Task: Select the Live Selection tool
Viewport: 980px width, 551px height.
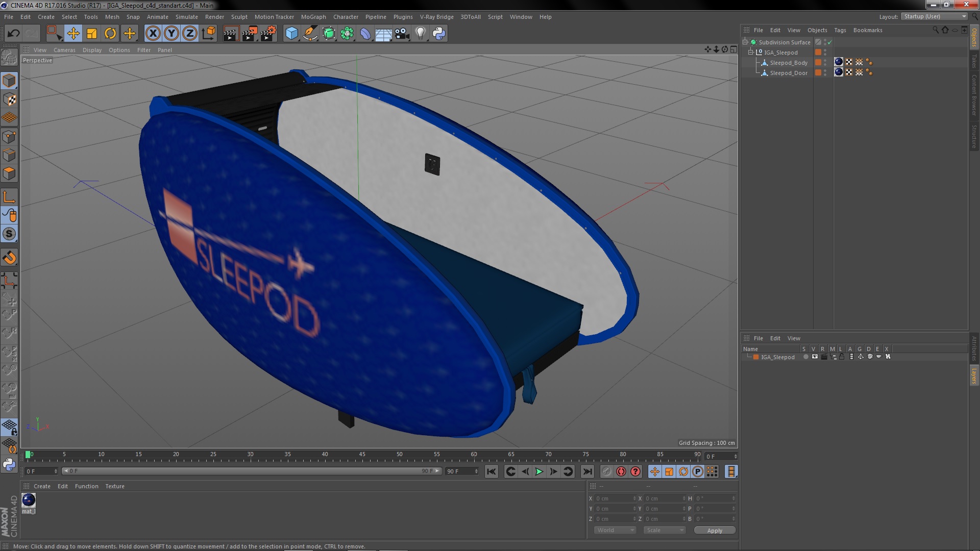Action: (x=54, y=34)
